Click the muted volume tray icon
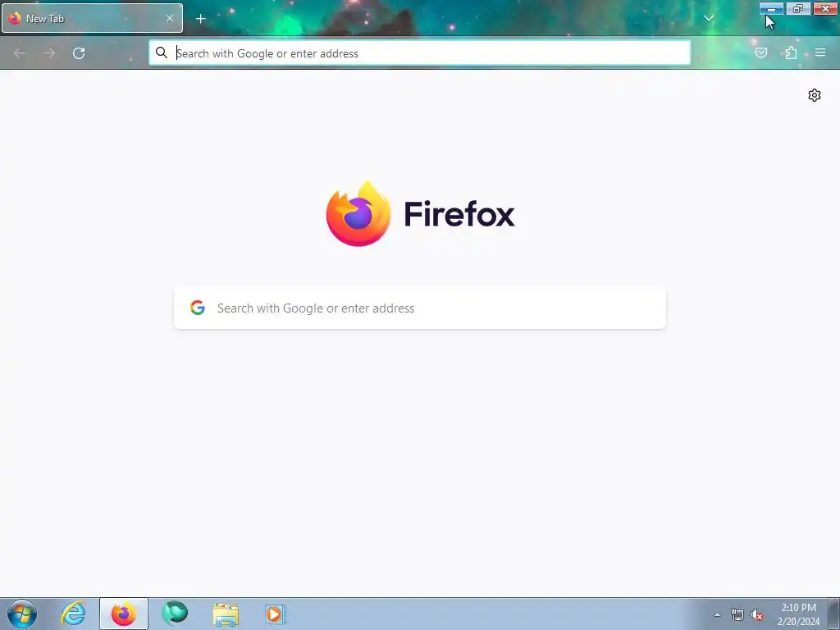This screenshot has height=630, width=840. (x=757, y=614)
